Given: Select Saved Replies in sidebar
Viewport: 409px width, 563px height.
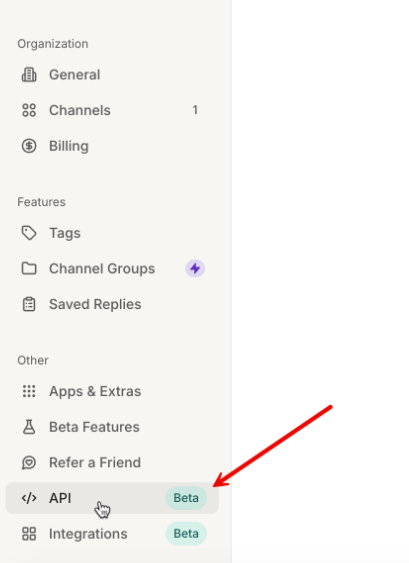Looking at the screenshot, I should pos(112,304).
